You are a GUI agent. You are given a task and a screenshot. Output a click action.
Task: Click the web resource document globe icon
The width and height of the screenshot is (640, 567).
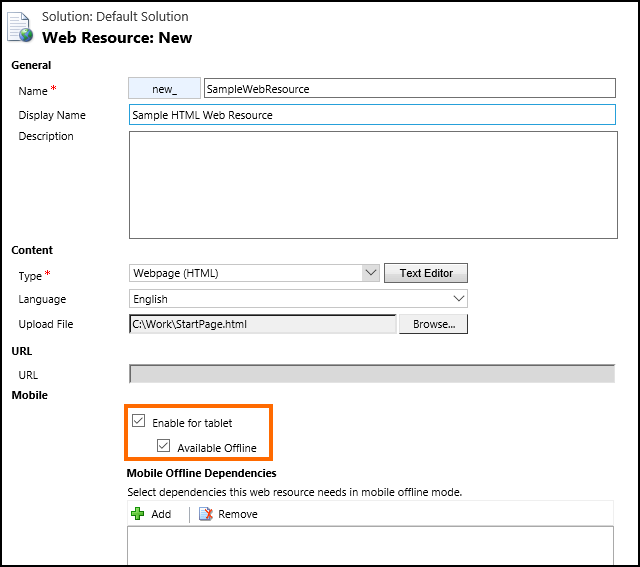click(20, 27)
